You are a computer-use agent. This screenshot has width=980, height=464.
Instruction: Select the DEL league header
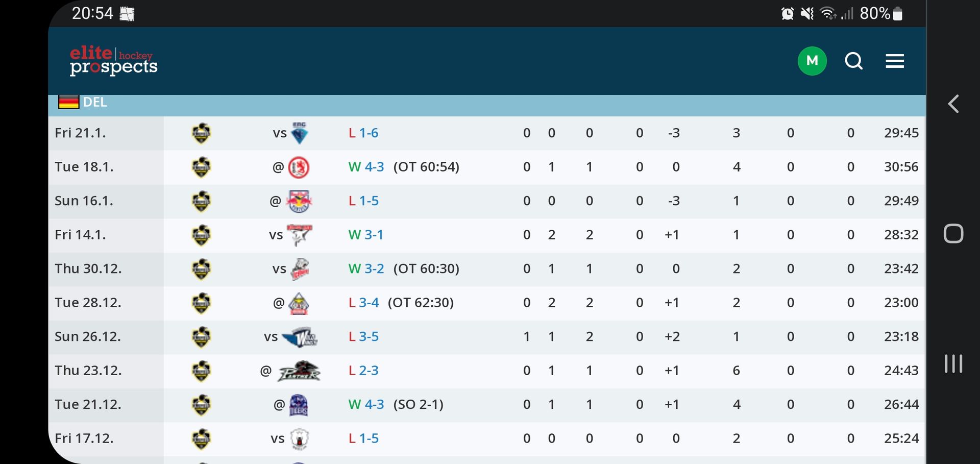(95, 102)
